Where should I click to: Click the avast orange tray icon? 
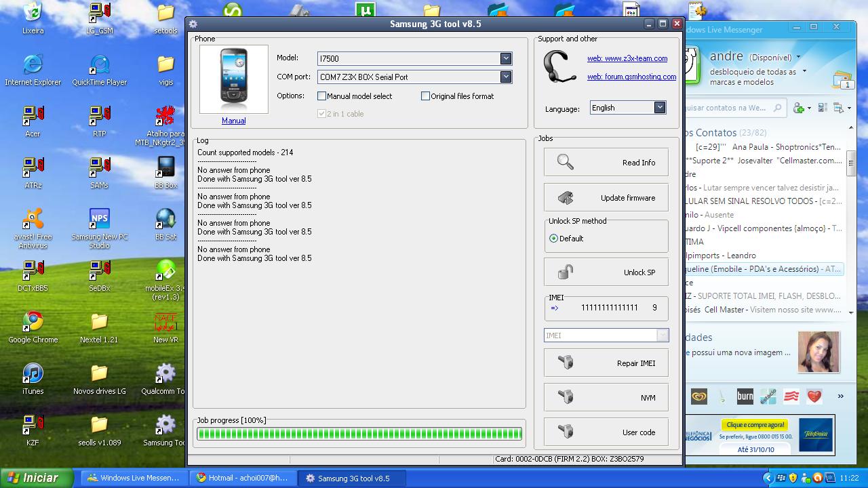point(817,478)
